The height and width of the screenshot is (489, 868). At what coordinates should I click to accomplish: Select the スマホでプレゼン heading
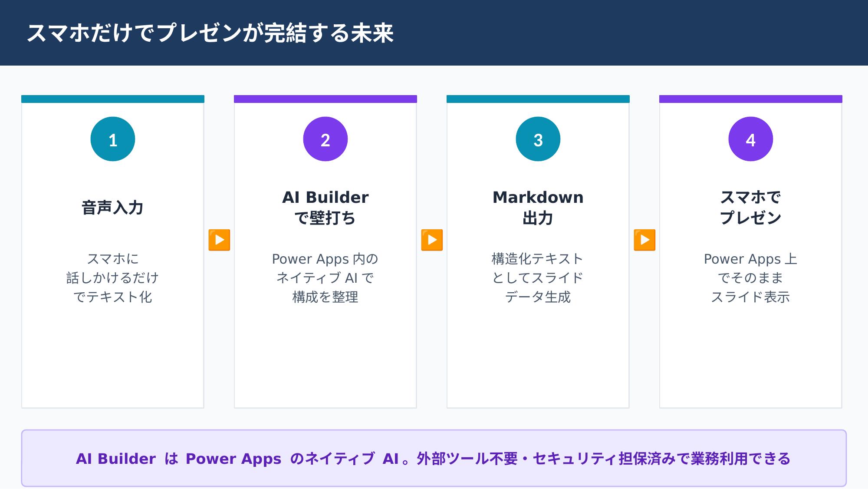[751, 208]
